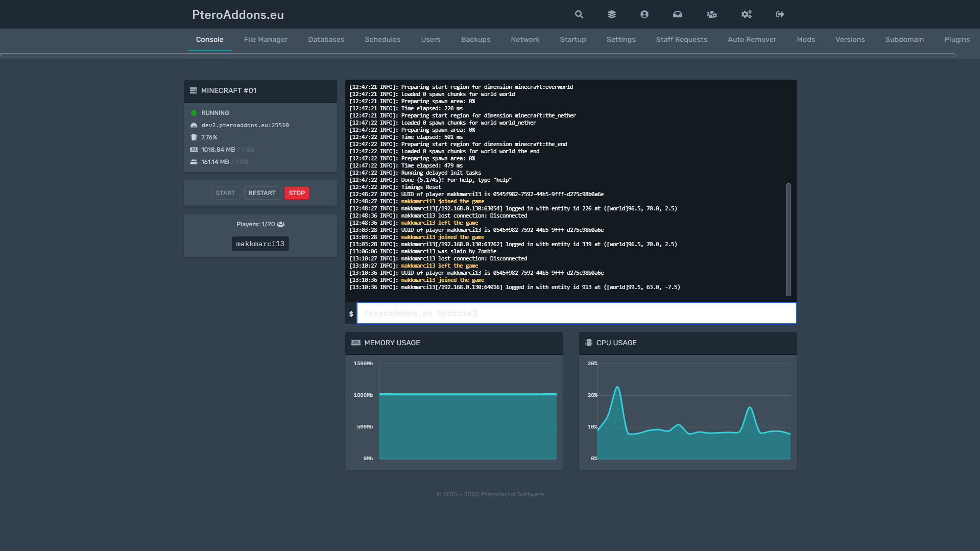980x551 pixels.
Task: Click the logout arrow icon
Action: tap(780, 14)
